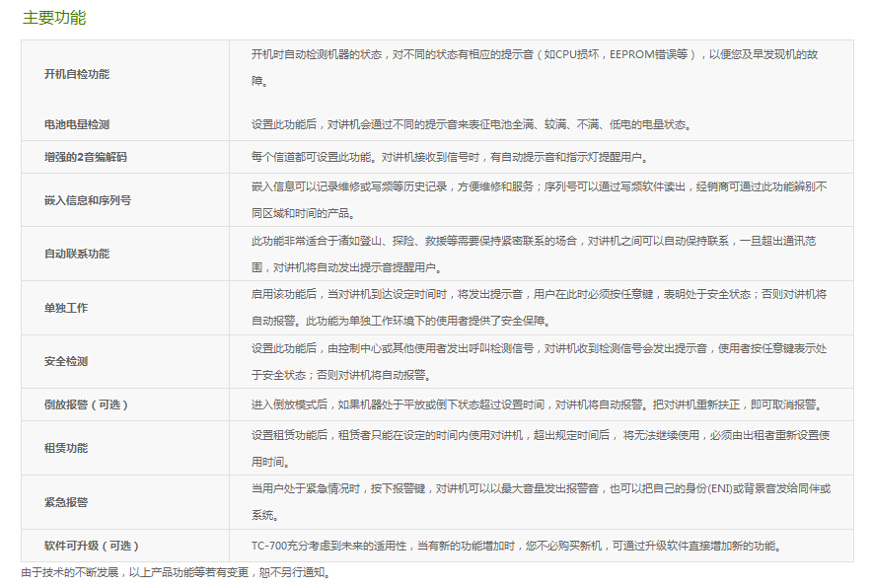The height and width of the screenshot is (588, 872).
Task: Select the 安全检测 row label
Action: click(x=66, y=361)
